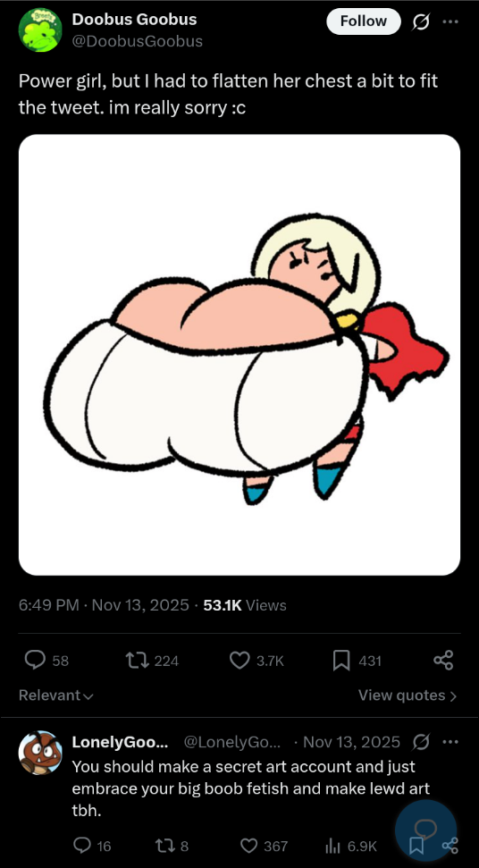Viewport: 479px width, 868px height.
Task: Open the Grok icon next to Follow
Action: (x=420, y=21)
